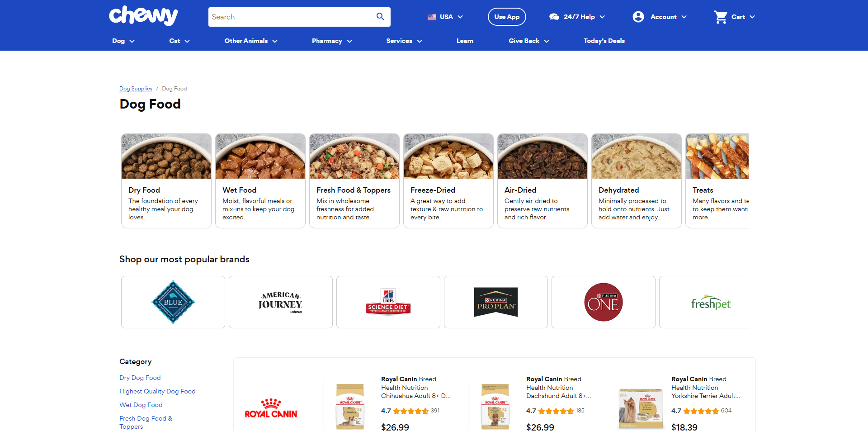
Task: Open the Give Back menu
Action: (524, 41)
